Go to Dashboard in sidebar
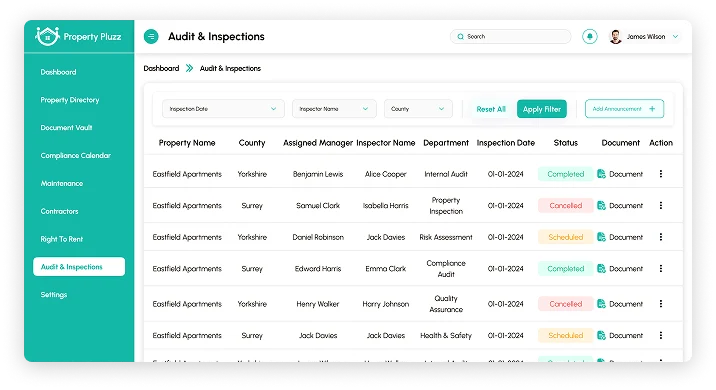This screenshot has width=716, height=390. coord(58,72)
